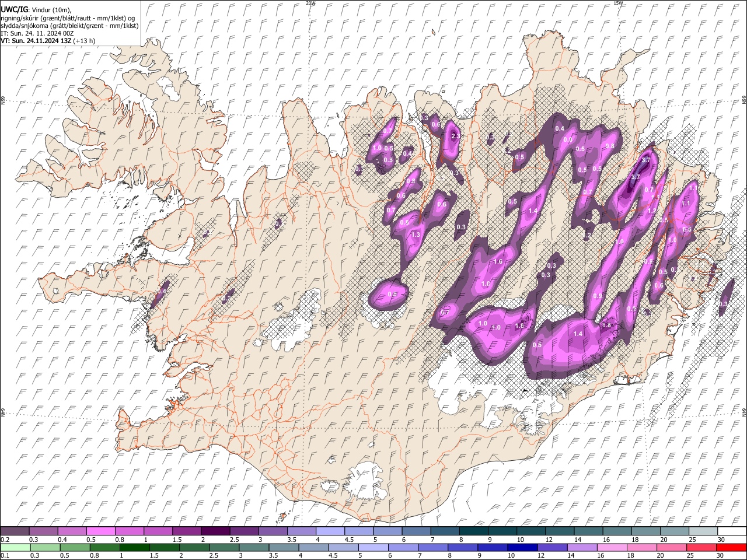
Task: Select lower-scale swatch starting at 0.5
Action: tap(75, 547)
